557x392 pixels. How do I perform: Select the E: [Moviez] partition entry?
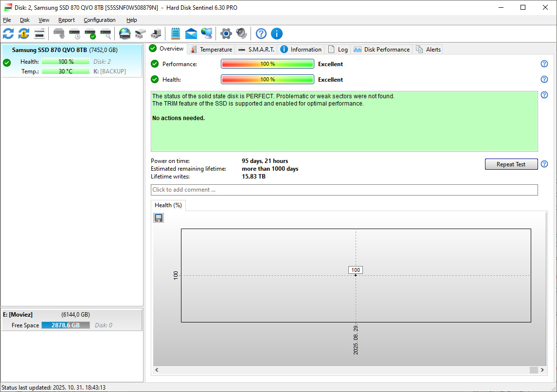[x=72, y=320]
